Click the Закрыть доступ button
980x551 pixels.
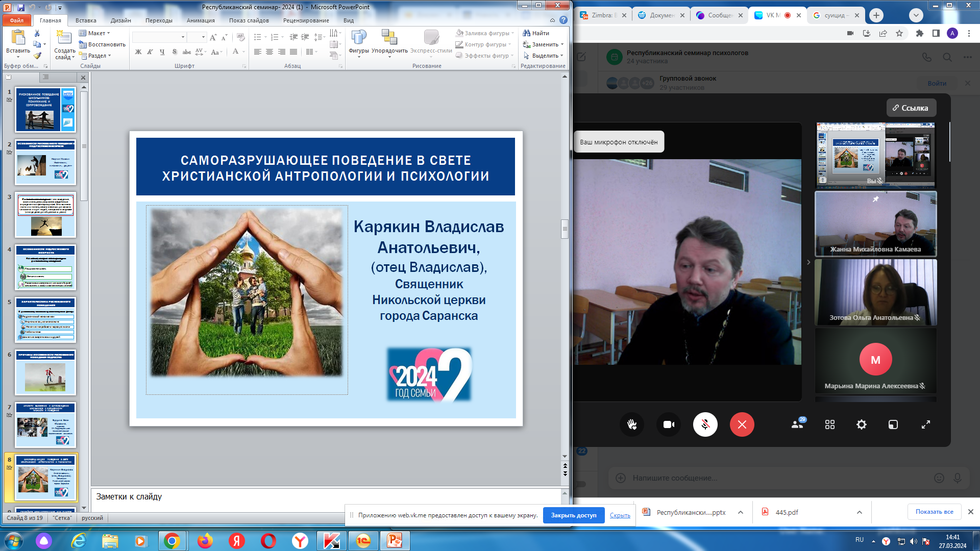click(573, 515)
